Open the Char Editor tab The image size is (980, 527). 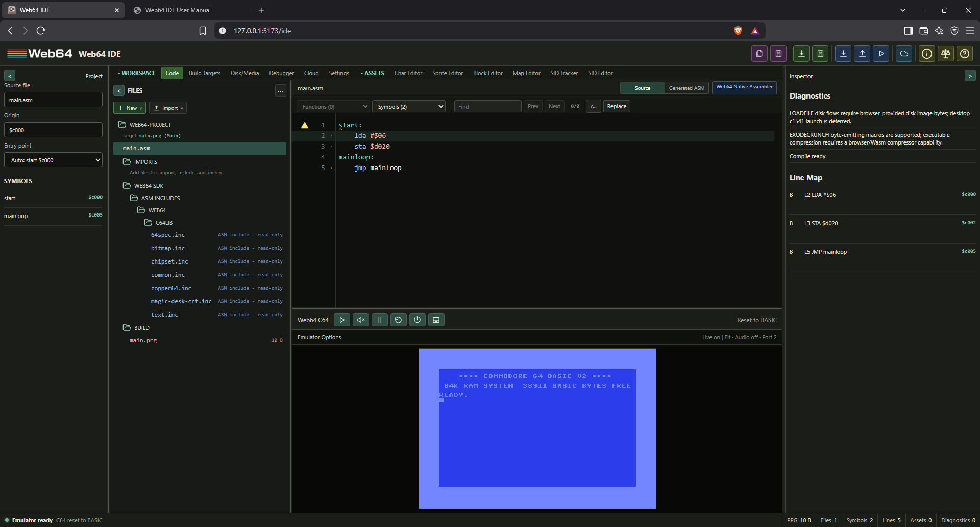(x=408, y=73)
